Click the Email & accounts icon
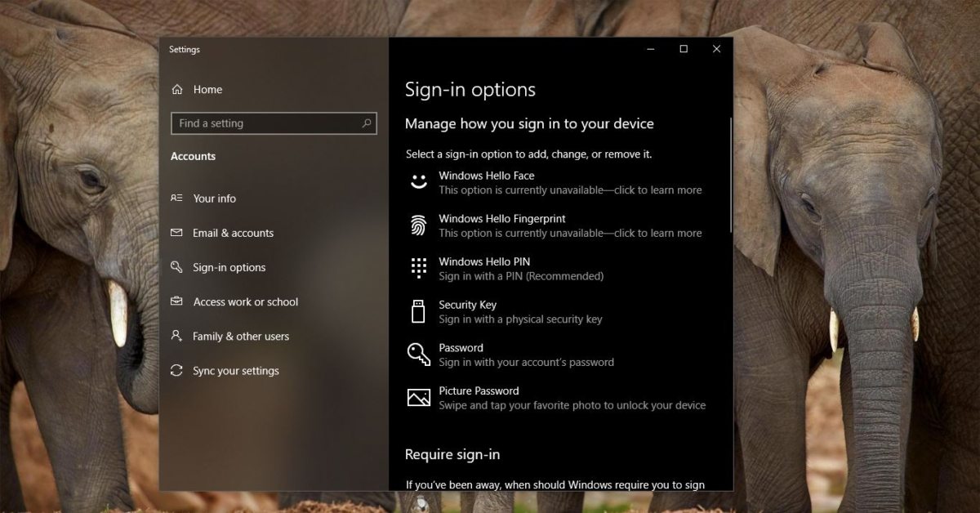980x513 pixels. 176,233
